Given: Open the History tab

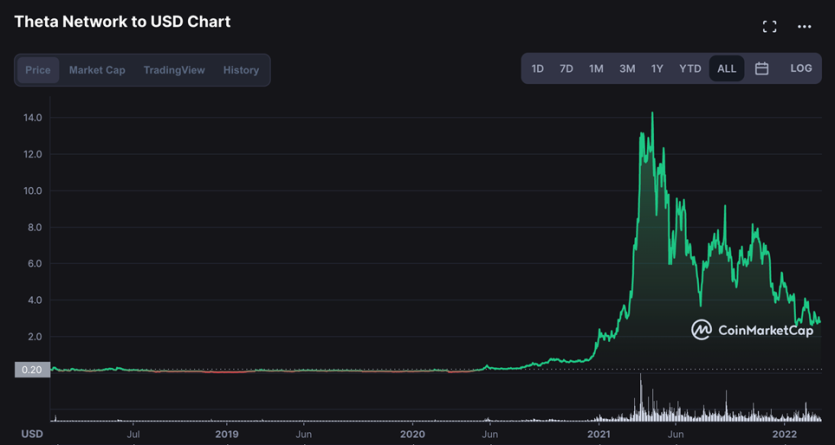Looking at the screenshot, I should pyautogui.click(x=241, y=70).
